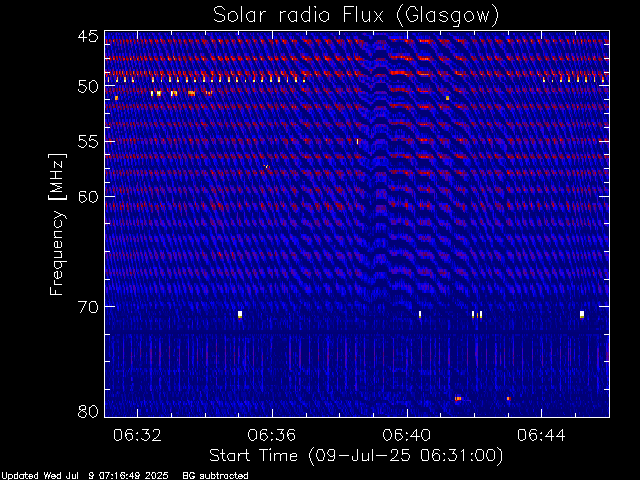
Task: Click the 55 MHz axis tick label
Action: (x=88, y=142)
